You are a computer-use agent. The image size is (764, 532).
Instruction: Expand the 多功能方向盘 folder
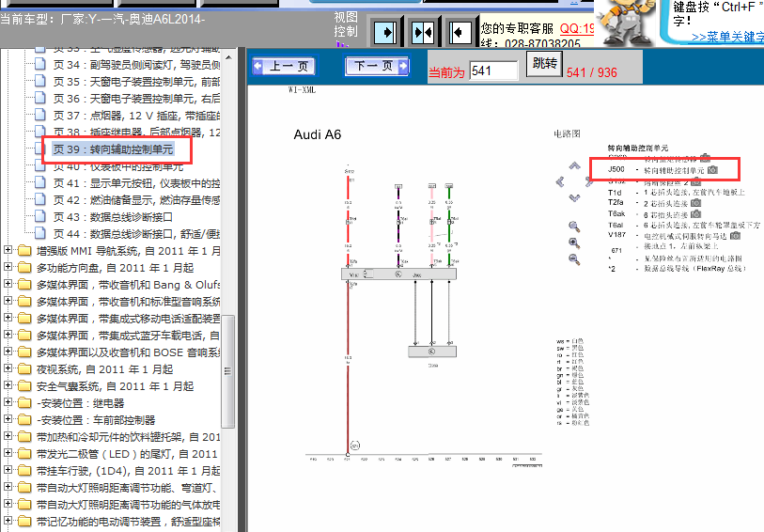point(8,267)
